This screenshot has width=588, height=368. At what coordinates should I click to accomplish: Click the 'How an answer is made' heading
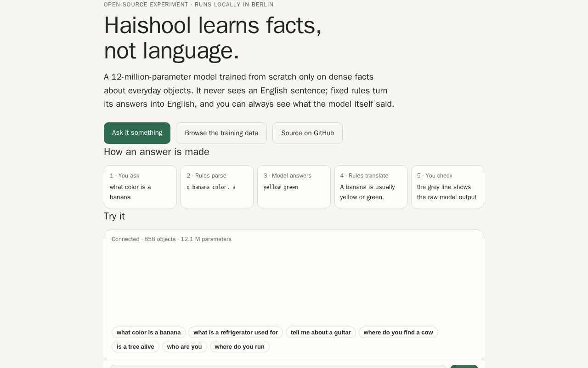pos(157,152)
